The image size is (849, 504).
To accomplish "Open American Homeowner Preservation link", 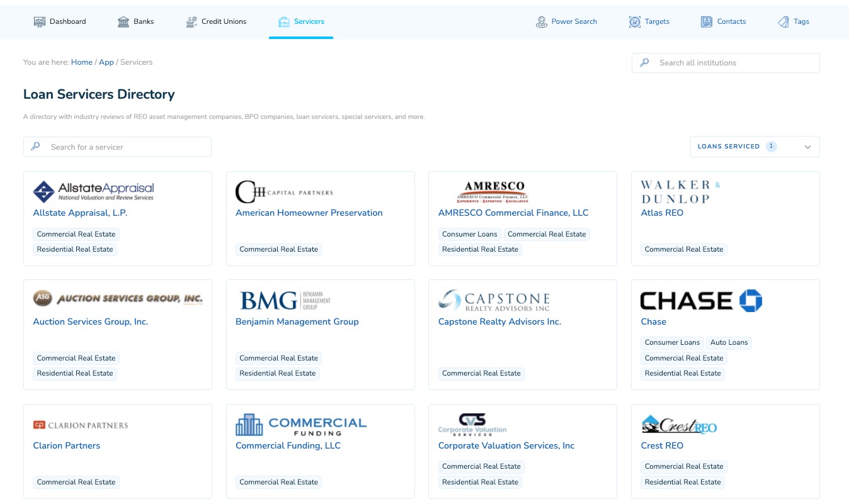I will coord(309,213).
